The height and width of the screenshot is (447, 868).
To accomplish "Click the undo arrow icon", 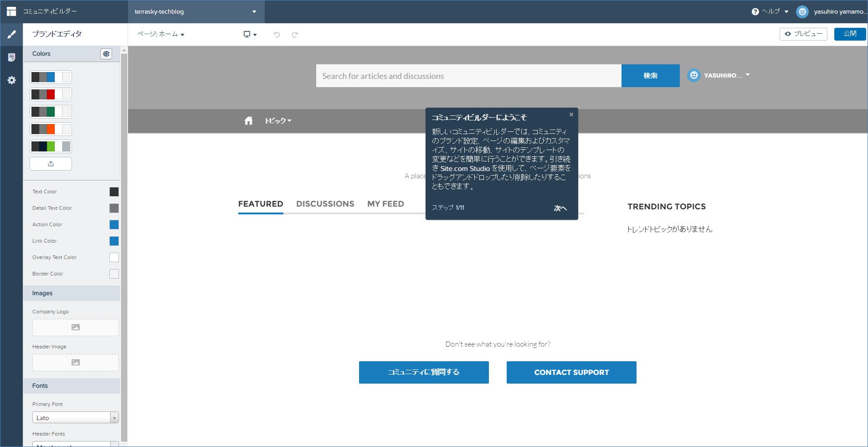I will (277, 35).
